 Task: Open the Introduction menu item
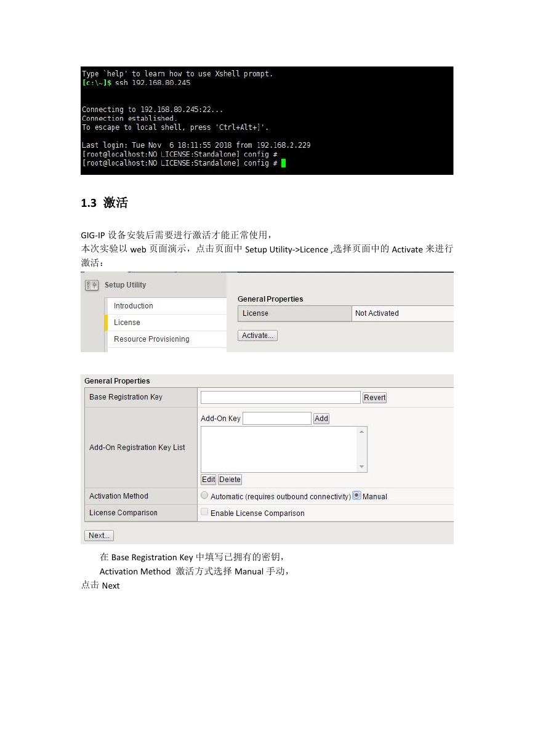167,306
